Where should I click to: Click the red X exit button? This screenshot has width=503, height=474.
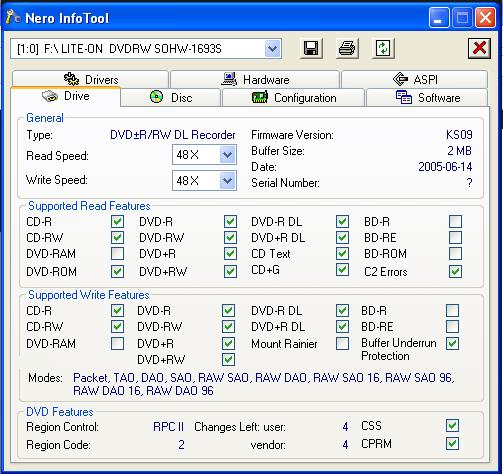point(479,48)
